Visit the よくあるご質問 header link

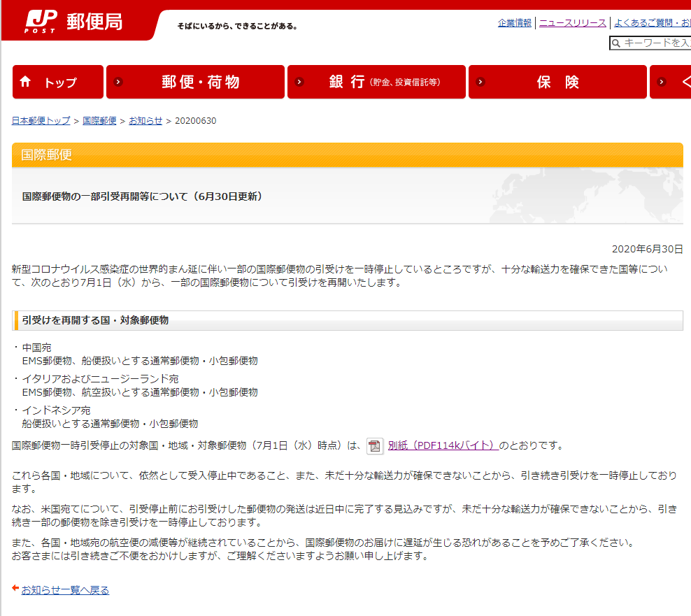(x=652, y=23)
